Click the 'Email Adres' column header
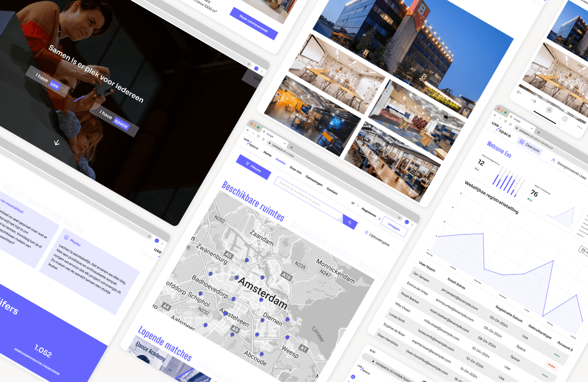This screenshot has width=588, height=382. pos(457,284)
